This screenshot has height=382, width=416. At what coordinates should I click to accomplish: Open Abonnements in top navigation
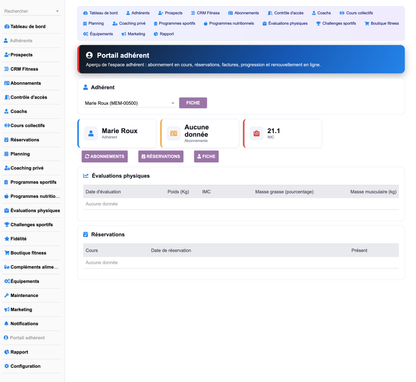coord(244,13)
